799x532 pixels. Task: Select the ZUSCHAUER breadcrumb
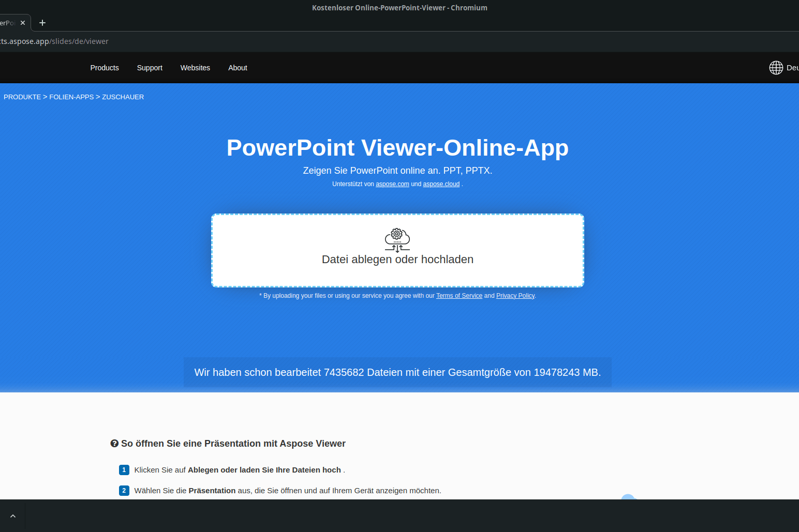pyautogui.click(x=123, y=97)
